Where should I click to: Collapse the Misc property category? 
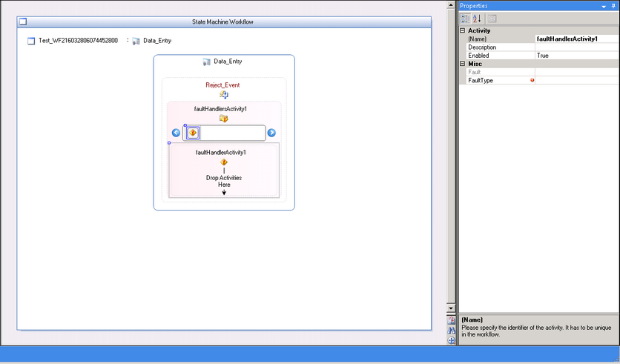tap(462, 64)
